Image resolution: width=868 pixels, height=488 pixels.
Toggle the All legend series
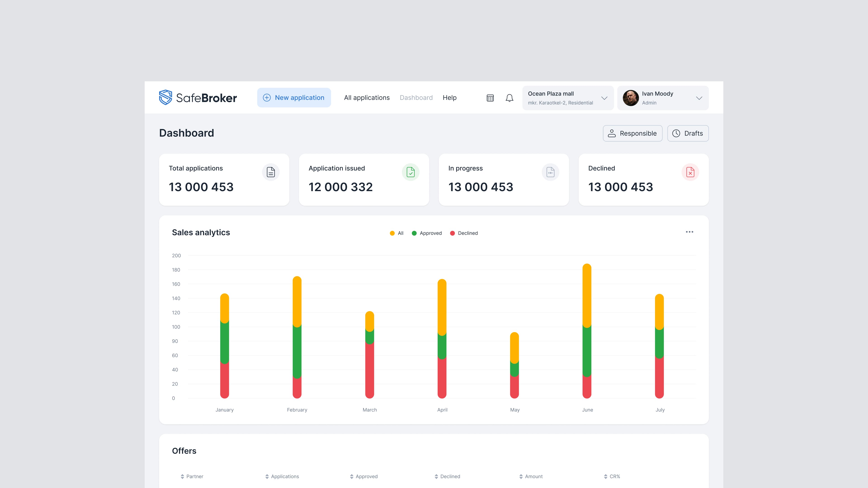pyautogui.click(x=397, y=233)
